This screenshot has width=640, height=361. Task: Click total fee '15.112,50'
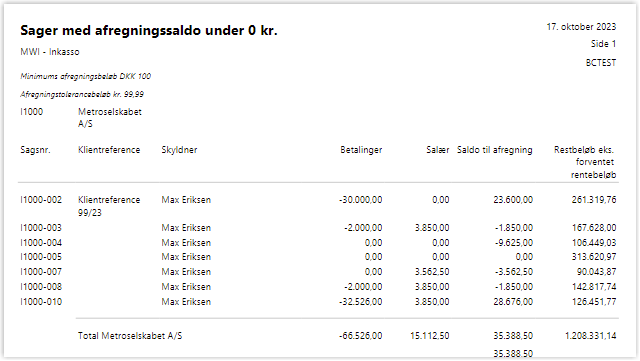point(430,336)
